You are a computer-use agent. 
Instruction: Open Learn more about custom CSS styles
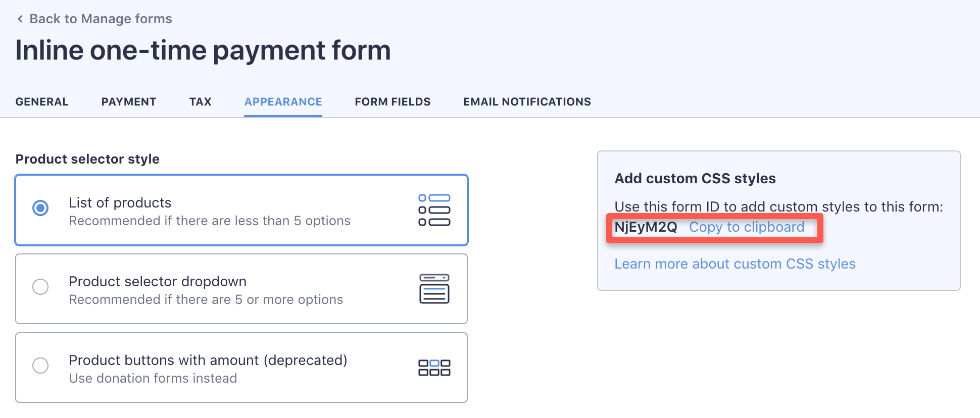click(x=734, y=264)
